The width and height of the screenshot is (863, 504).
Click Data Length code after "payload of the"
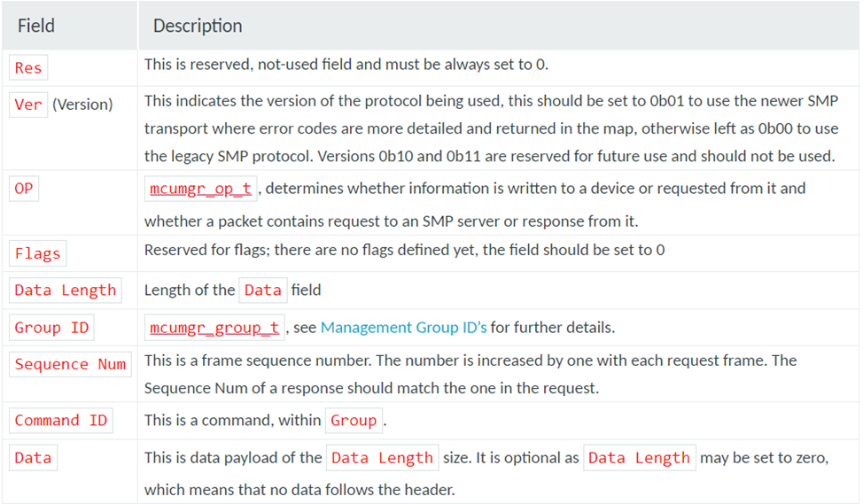pos(382,458)
